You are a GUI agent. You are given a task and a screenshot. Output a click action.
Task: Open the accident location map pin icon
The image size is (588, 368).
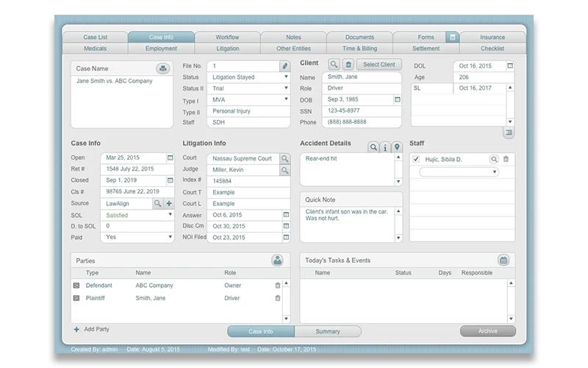397,146
